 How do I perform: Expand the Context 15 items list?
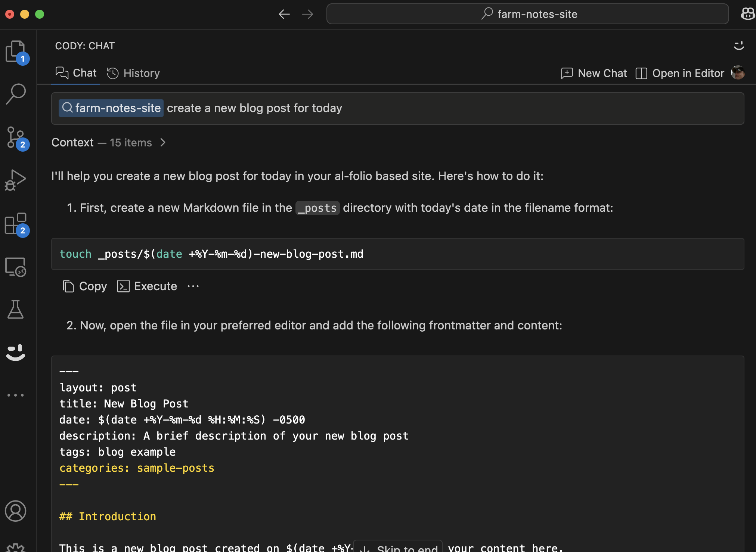[108, 142]
